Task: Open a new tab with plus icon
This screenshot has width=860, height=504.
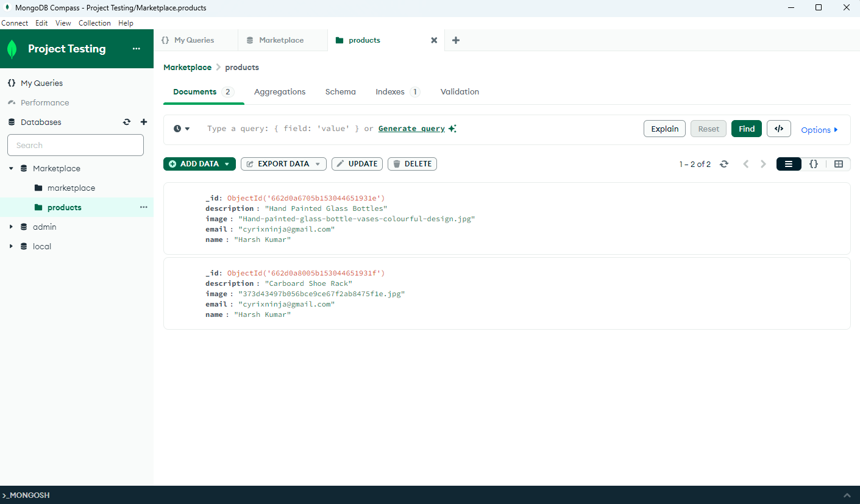Action: (456, 40)
